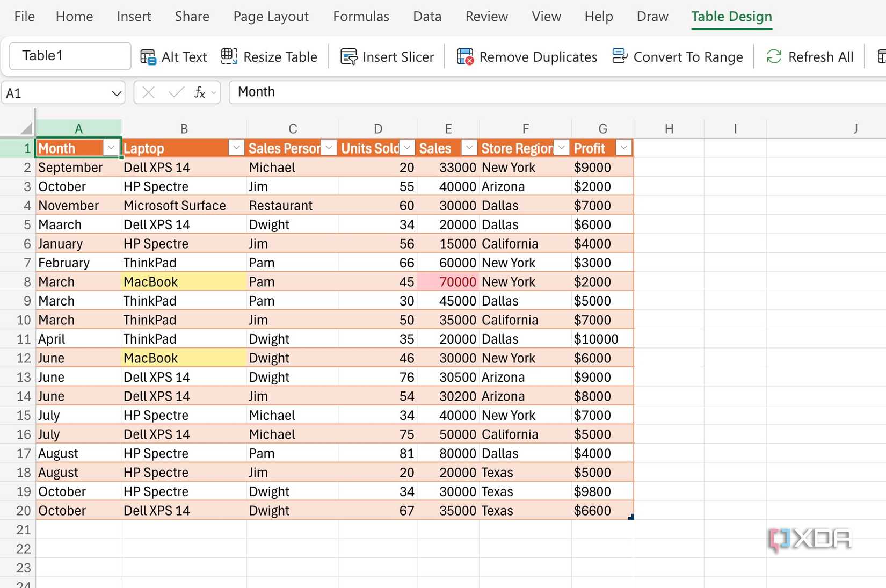Click the Cancel X in the formula bar

[x=147, y=92]
